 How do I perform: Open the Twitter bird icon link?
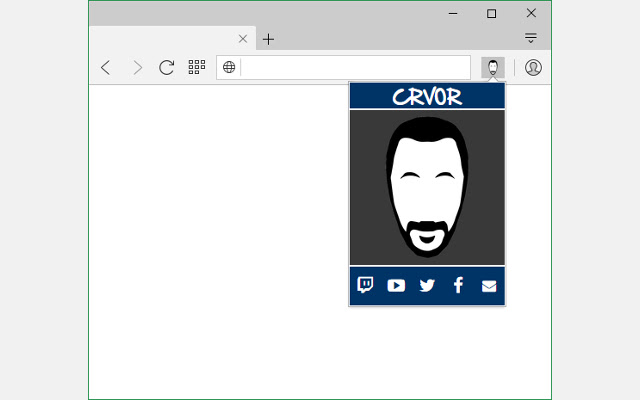coord(427,285)
